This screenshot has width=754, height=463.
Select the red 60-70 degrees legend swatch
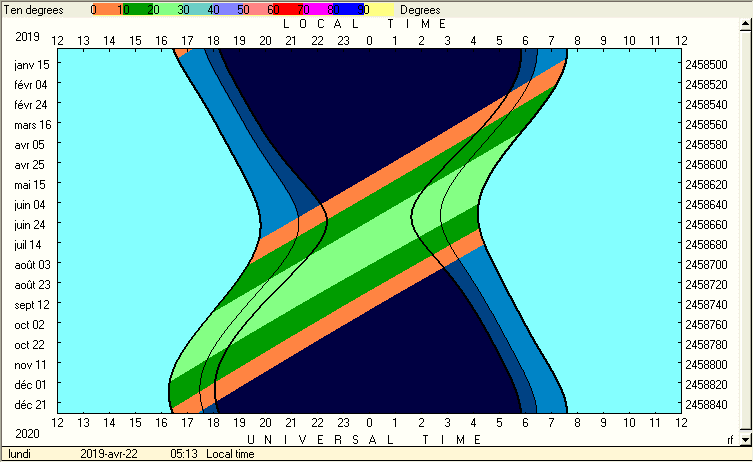(x=289, y=10)
